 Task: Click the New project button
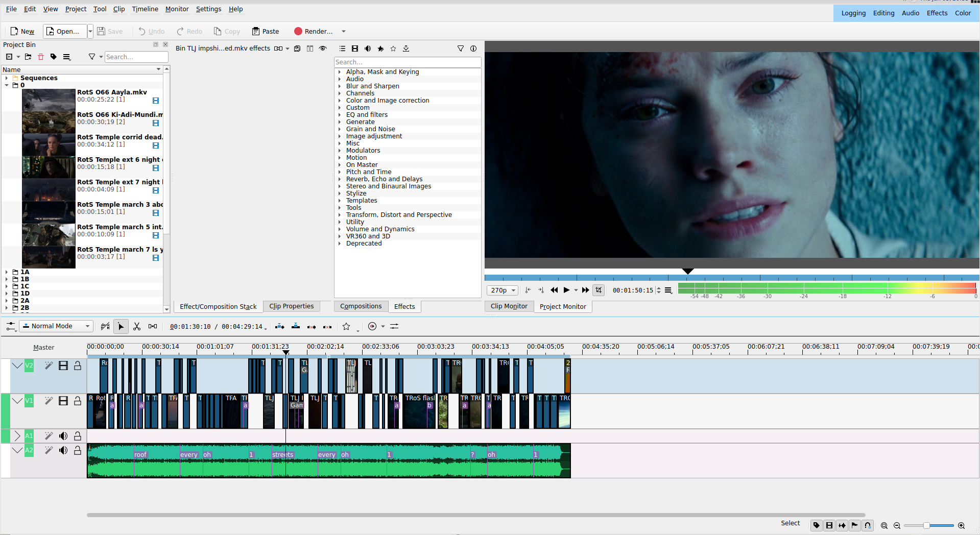click(x=22, y=31)
